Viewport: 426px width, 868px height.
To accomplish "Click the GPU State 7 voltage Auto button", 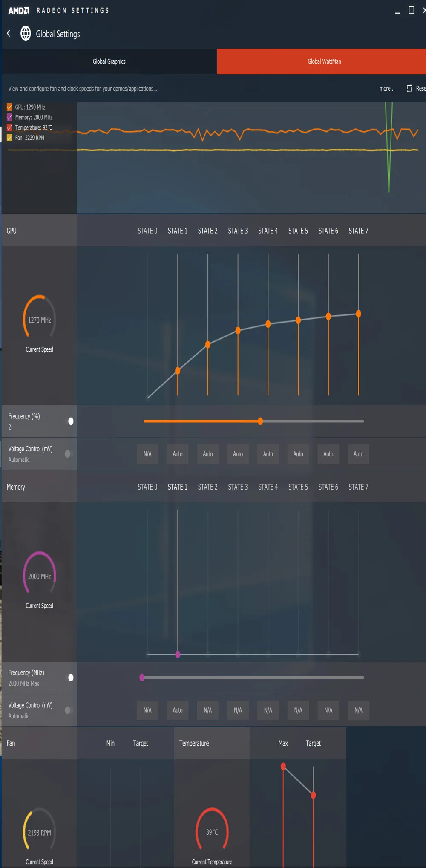I will tap(359, 454).
